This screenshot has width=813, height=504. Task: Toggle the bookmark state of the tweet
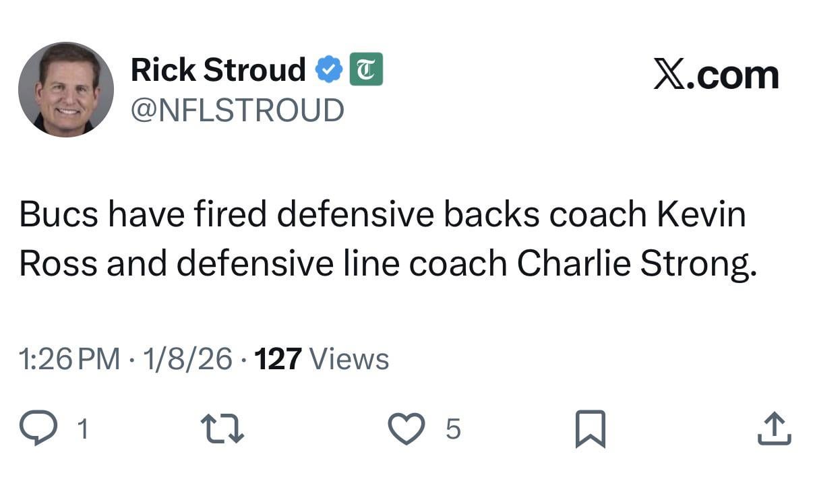click(591, 427)
